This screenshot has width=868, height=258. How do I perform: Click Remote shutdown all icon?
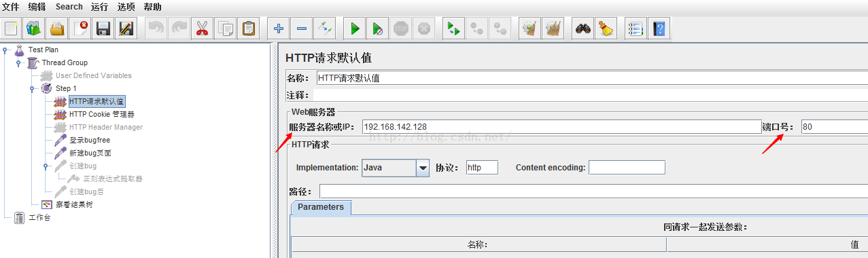(x=500, y=29)
